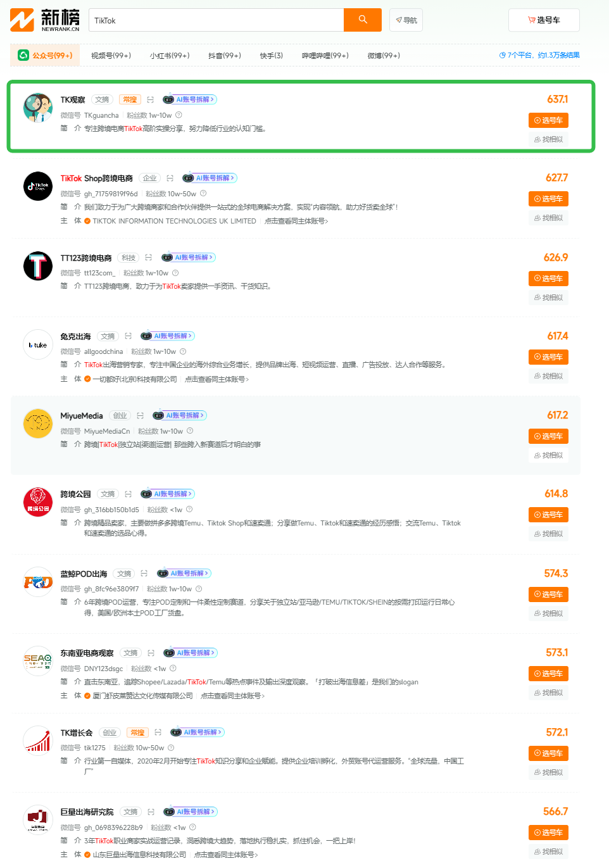Open the 导航 navigation button

point(406,20)
